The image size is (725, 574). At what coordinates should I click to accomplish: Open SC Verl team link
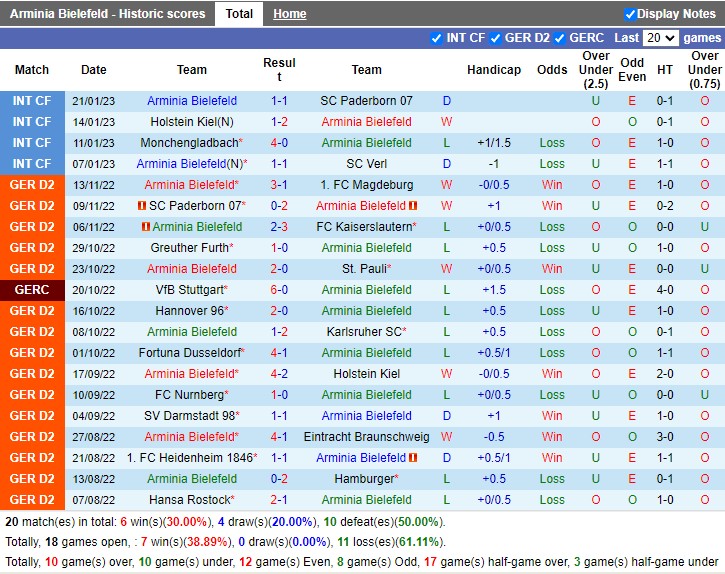pos(366,164)
